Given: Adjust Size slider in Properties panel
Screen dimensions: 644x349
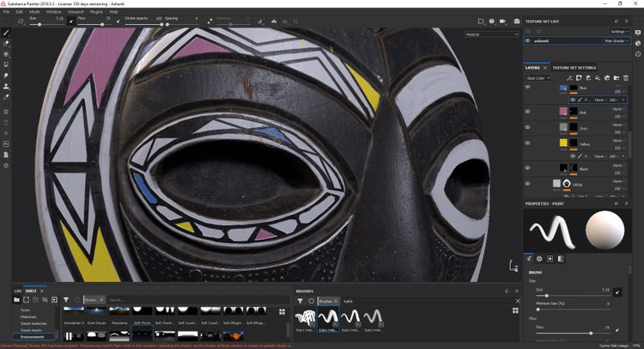Looking at the screenshot, I should pyautogui.click(x=573, y=296).
